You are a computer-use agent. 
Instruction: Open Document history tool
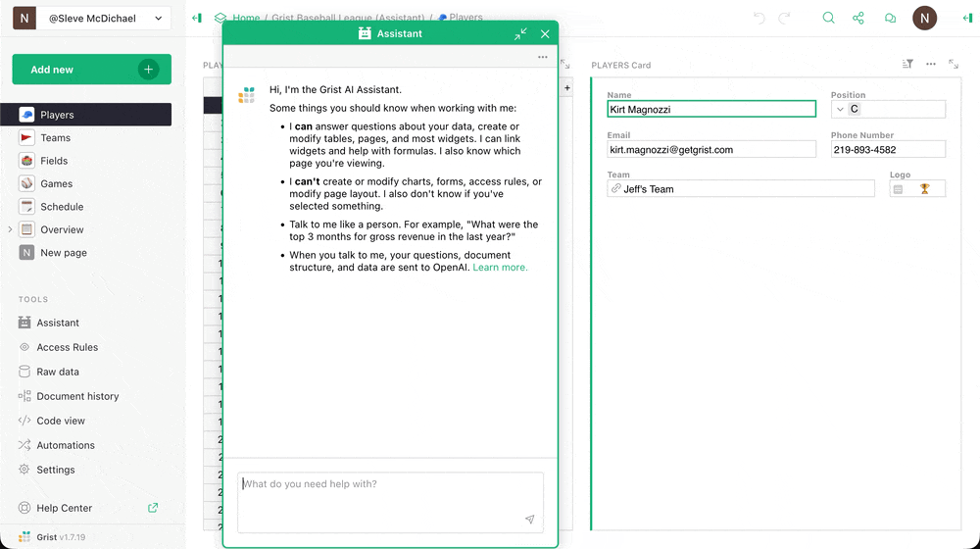click(x=77, y=396)
